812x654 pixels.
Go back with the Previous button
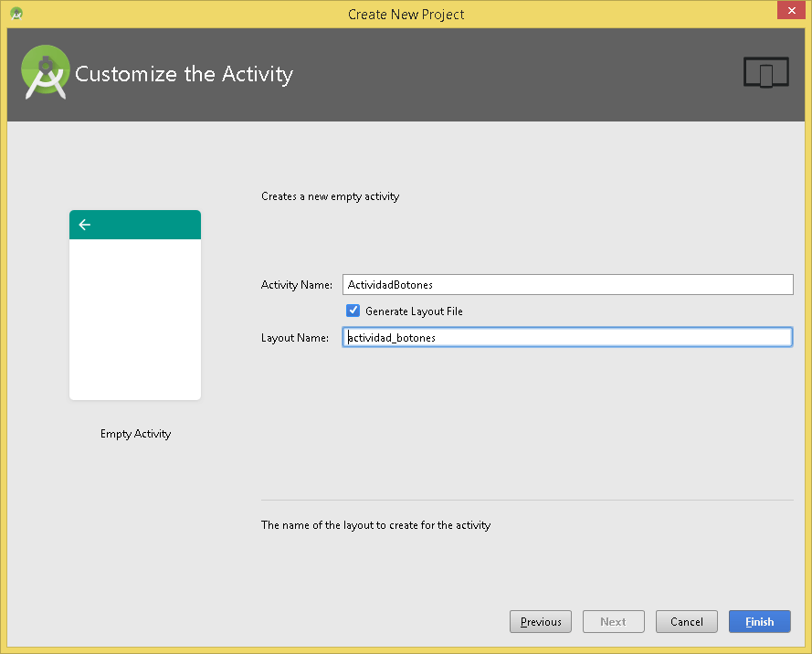(x=540, y=621)
